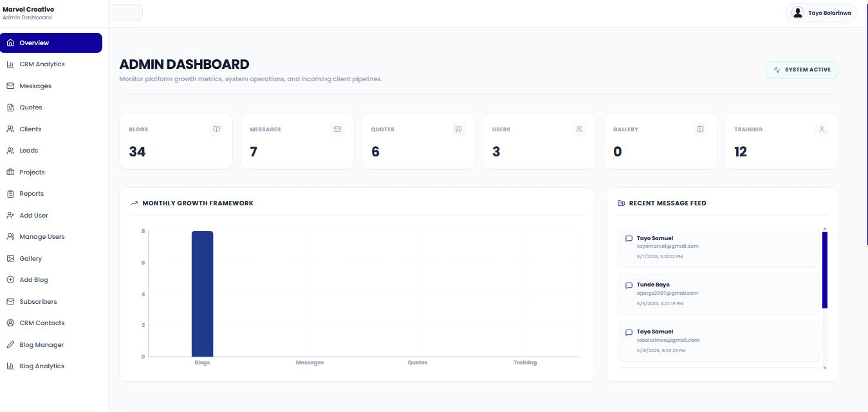Click the pulse icon in System Active badge
Viewport: 868px width, 412px height.
[777, 70]
